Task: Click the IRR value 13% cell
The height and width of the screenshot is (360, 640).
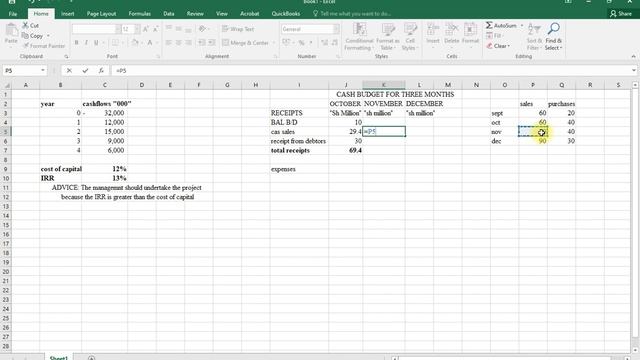Action: pos(104,178)
